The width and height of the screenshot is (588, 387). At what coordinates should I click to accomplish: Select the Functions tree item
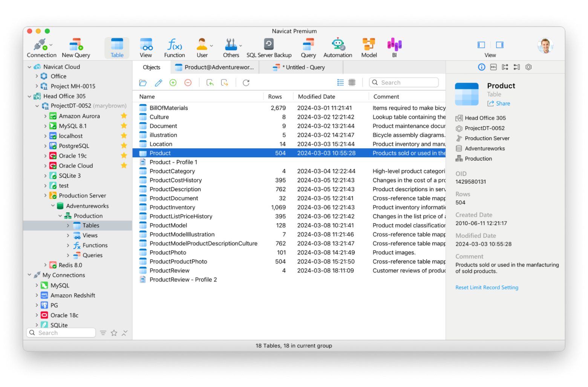pos(95,245)
